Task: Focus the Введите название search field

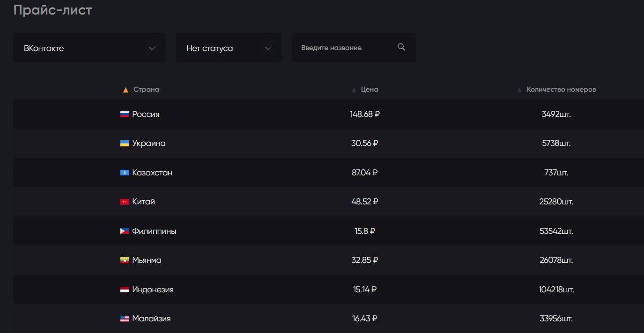Action: (x=346, y=48)
